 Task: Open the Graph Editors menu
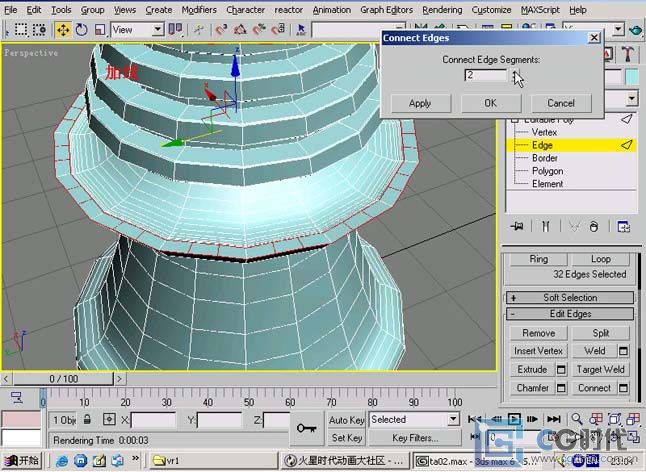tap(386, 9)
